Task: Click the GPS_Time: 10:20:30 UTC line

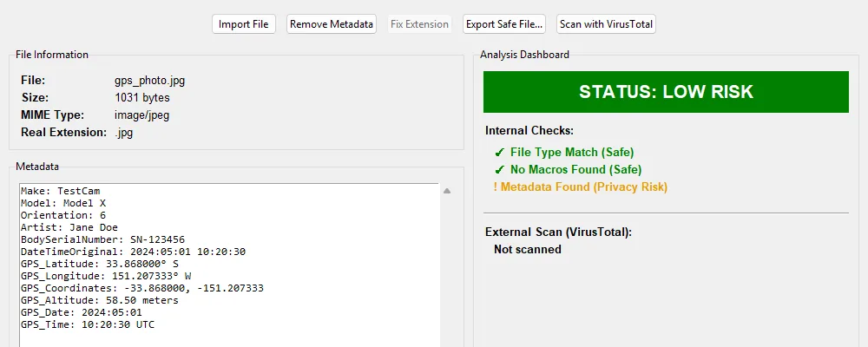Action: coord(88,324)
